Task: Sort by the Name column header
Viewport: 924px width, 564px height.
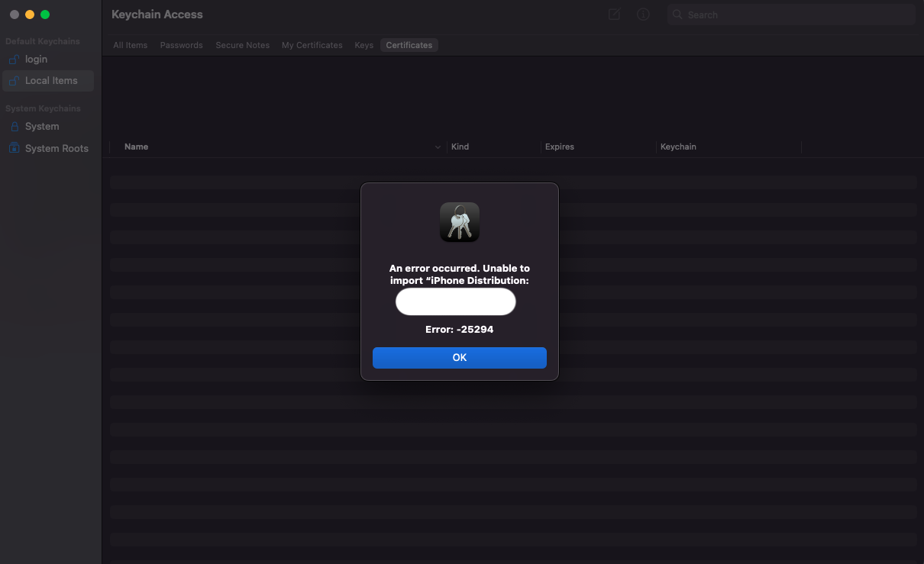Action: [136, 147]
